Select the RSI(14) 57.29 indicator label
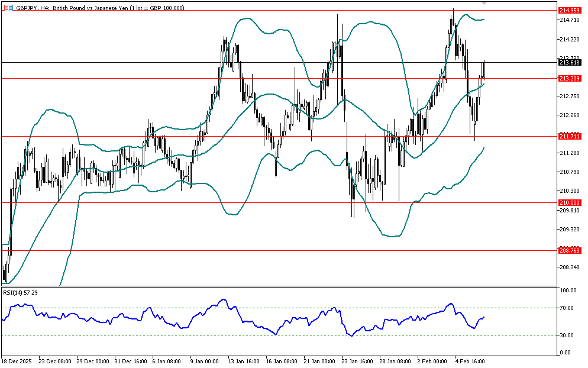 tap(21, 292)
